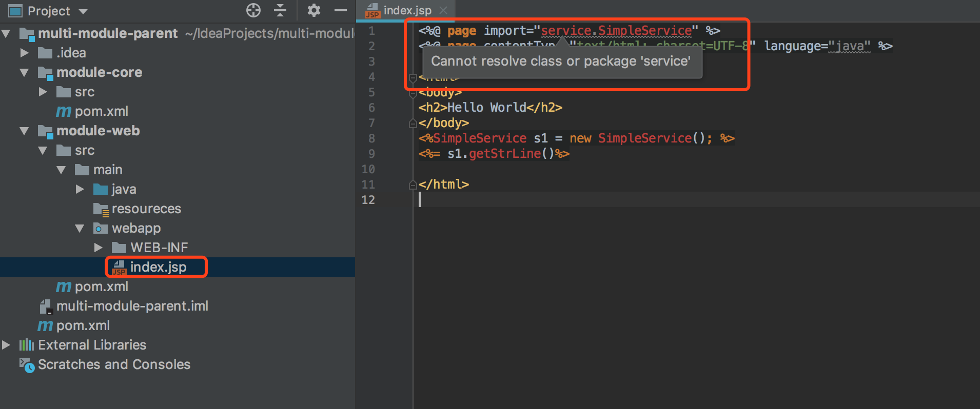Click the locate/scroll-from-source crosshair icon
This screenshot has height=409, width=980.
click(253, 10)
